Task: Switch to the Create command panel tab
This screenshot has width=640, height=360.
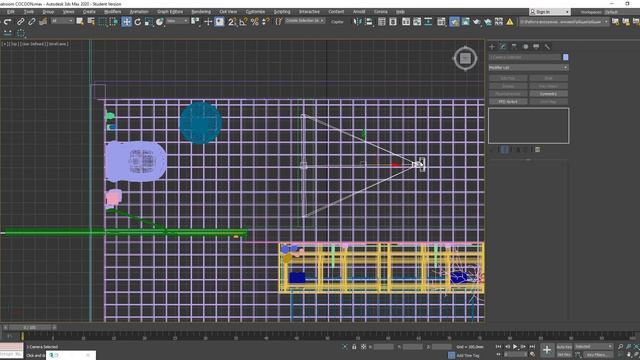Action: click(x=492, y=47)
